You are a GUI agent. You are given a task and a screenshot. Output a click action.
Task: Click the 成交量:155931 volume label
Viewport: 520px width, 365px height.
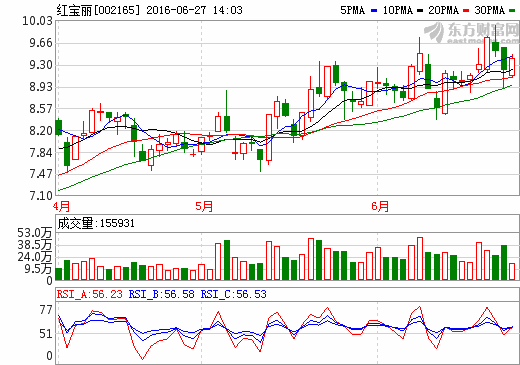coord(96,223)
